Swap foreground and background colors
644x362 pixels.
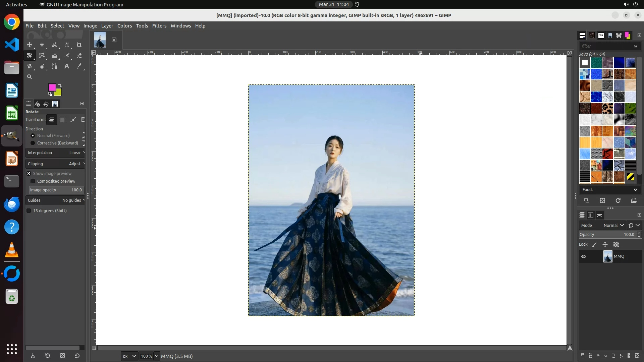(60, 85)
